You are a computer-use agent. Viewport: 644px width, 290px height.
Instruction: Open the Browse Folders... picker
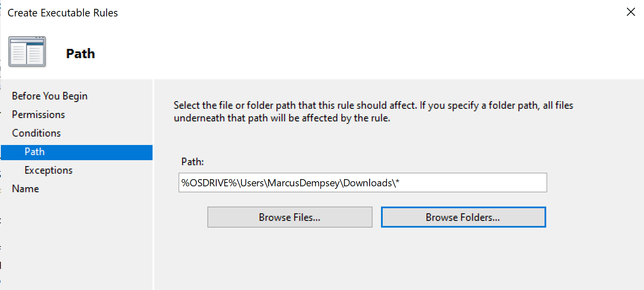point(463,217)
